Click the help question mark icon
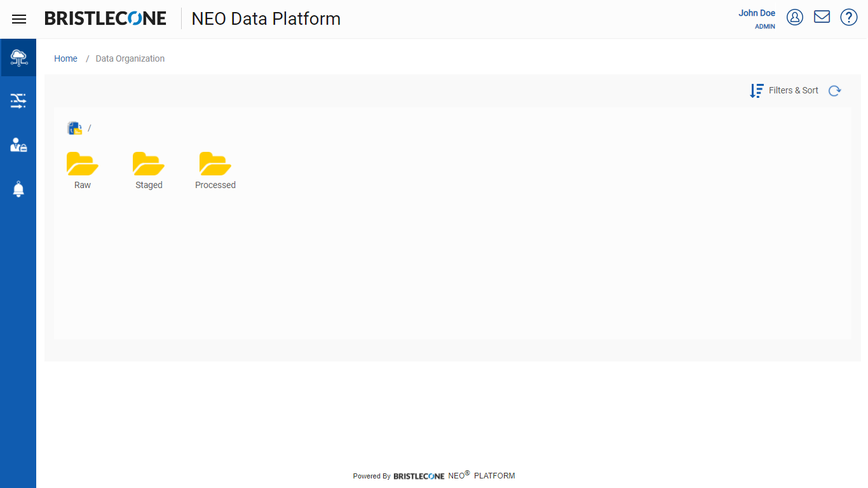The height and width of the screenshot is (488, 868). point(849,17)
